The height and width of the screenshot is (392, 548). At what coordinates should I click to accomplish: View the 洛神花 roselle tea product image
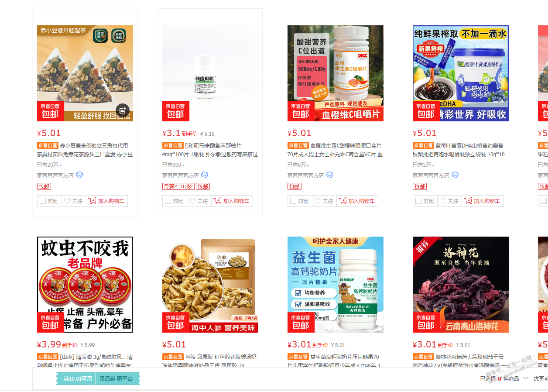click(461, 285)
